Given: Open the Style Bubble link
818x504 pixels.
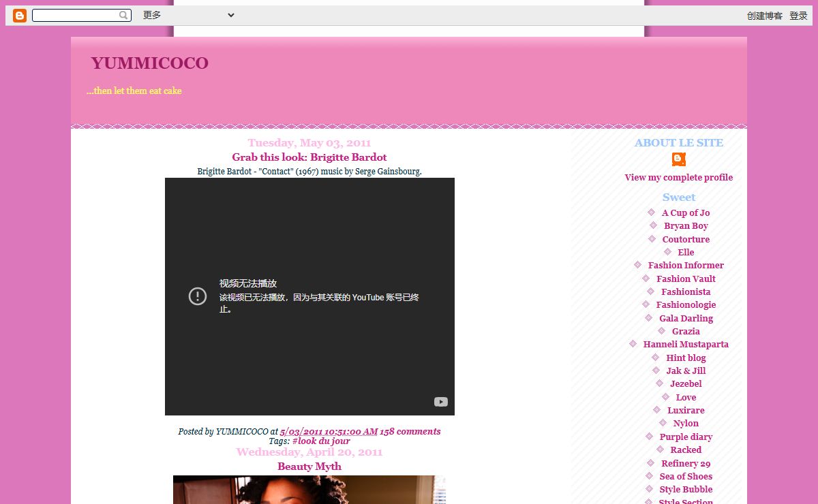Looking at the screenshot, I should pos(686,489).
